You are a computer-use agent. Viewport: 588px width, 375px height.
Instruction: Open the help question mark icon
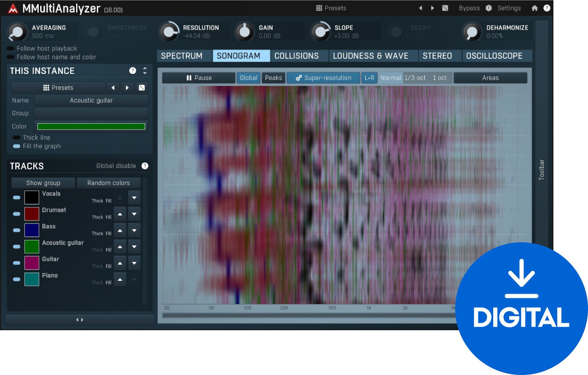pos(547,8)
